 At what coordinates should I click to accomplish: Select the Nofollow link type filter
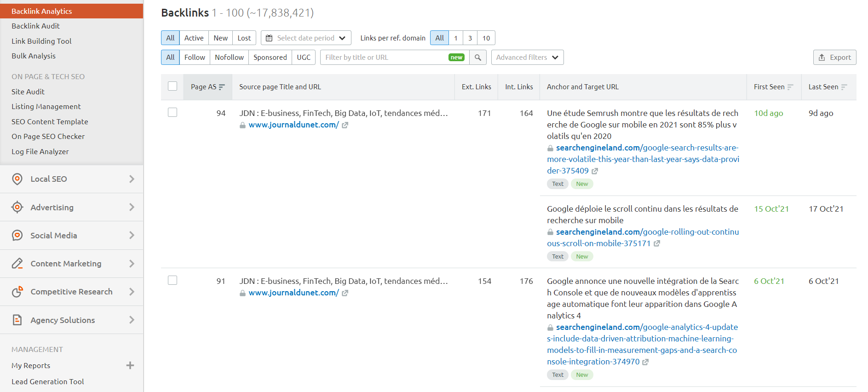[x=229, y=58]
